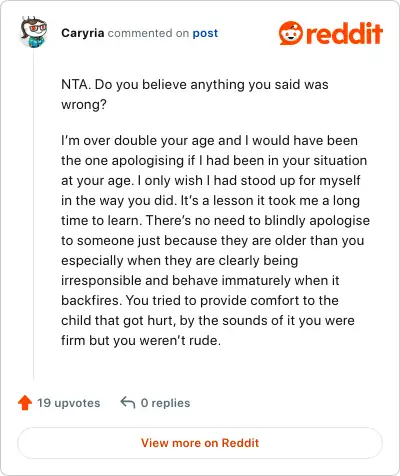The width and height of the screenshot is (400, 476).
Task: Click the "backfires. You tried" line
Action: (x=200, y=300)
